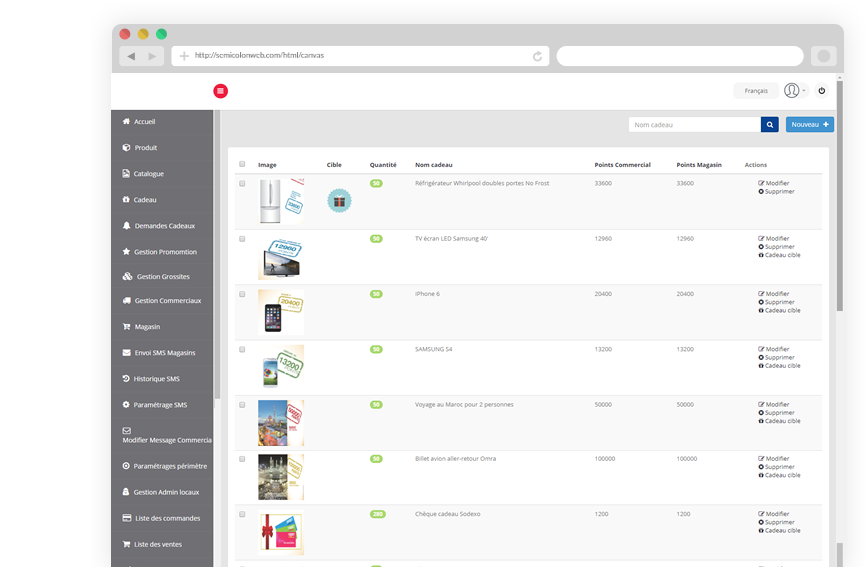Click the power logout icon
Viewport: 868px width, 567px height.
(x=822, y=91)
